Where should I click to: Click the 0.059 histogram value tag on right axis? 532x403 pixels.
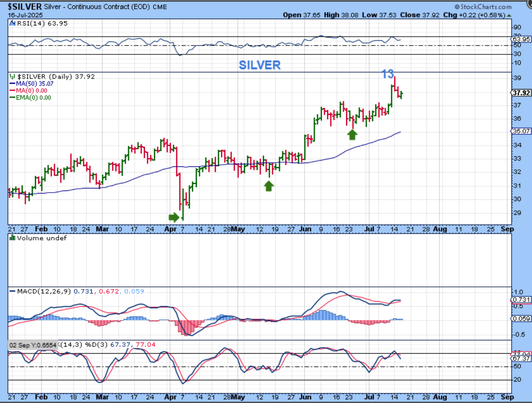521,319
